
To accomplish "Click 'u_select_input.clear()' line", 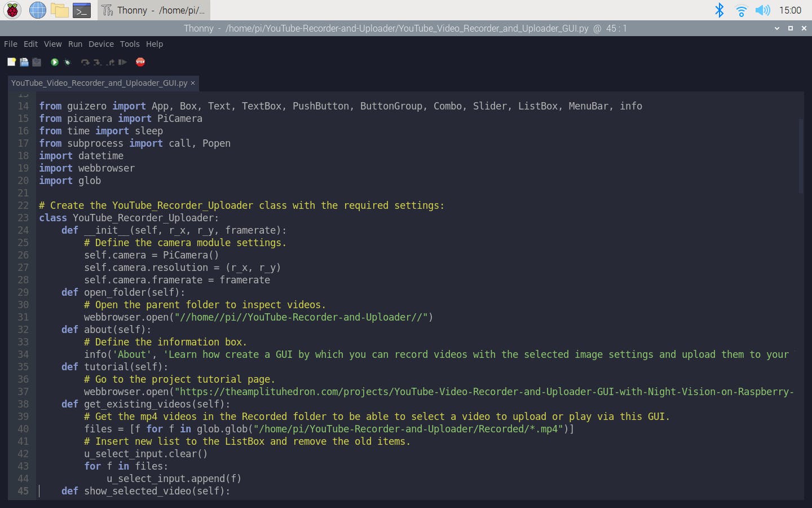I will click(146, 454).
